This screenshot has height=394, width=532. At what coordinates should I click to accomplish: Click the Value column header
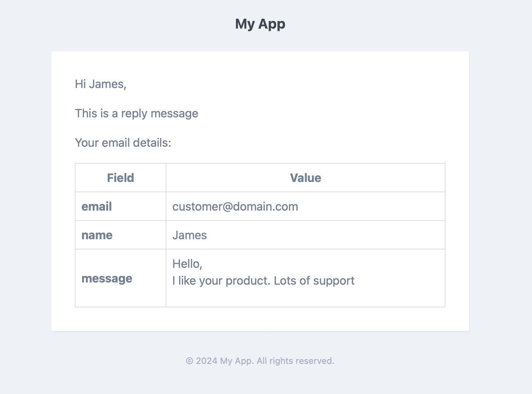pos(306,178)
